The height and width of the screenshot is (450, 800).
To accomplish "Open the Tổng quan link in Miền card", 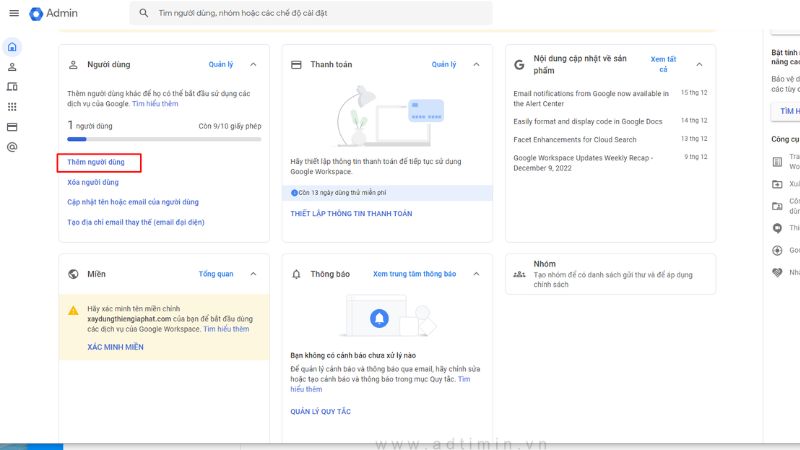I will point(216,274).
